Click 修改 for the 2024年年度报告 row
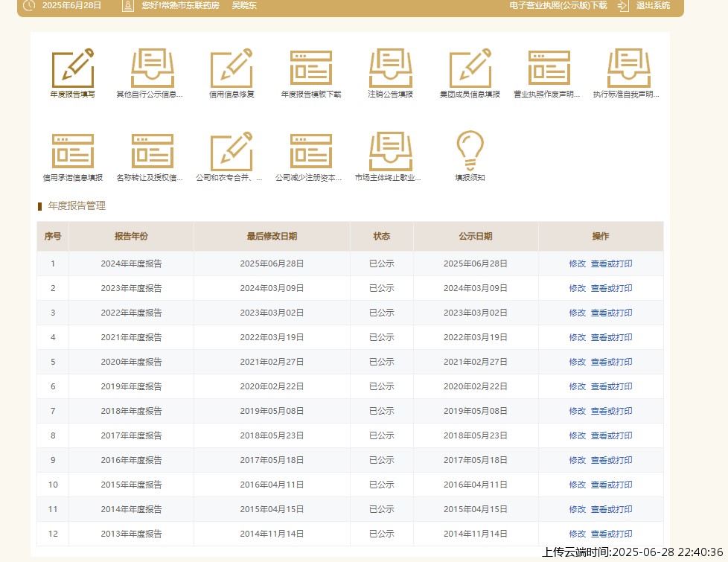This screenshot has height=562, width=728. tap(578, 264)
